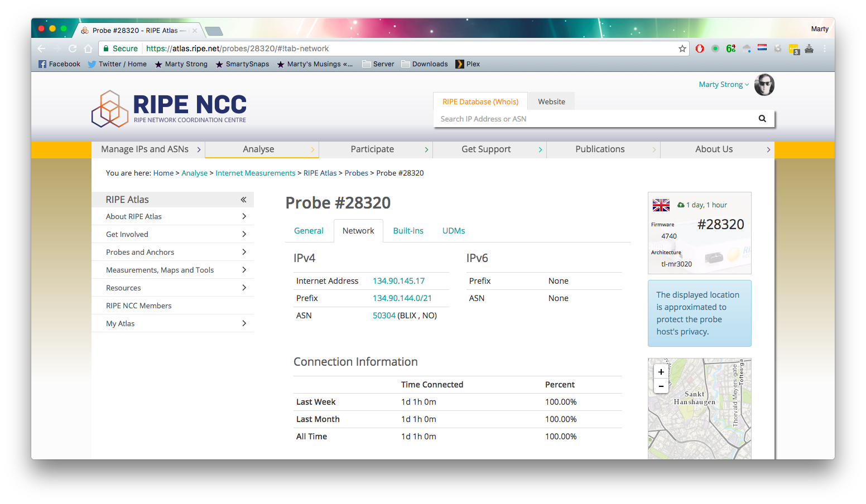Collapse the RIPE Atlas sidebar double chevron
The image size is (866, 504).
point(243,200)
